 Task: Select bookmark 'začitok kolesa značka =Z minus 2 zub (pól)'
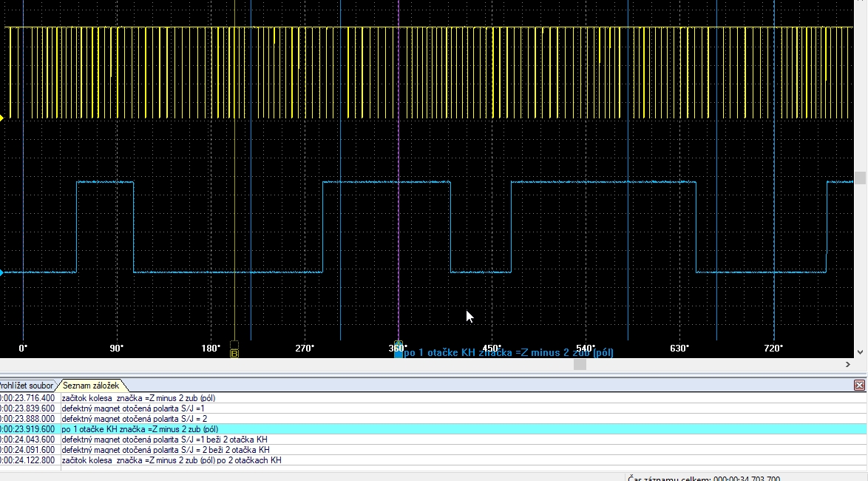(x=138, y=398)
